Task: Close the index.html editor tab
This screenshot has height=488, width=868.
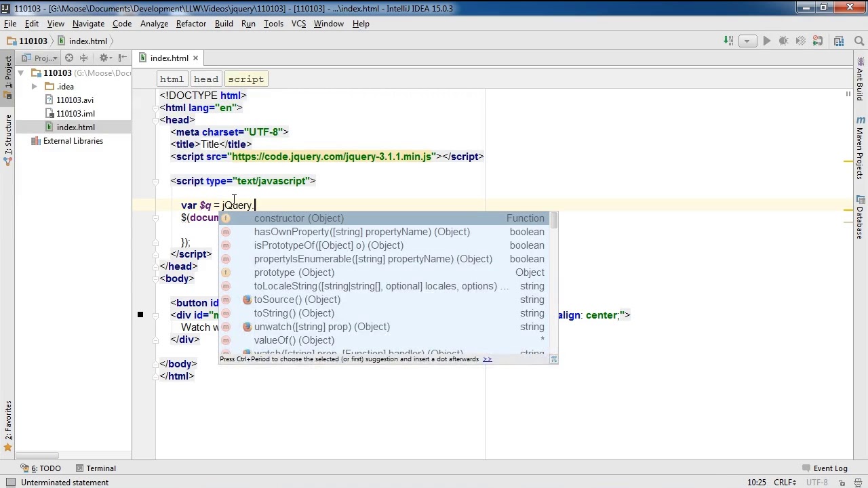Action: [x=195, y=58]
